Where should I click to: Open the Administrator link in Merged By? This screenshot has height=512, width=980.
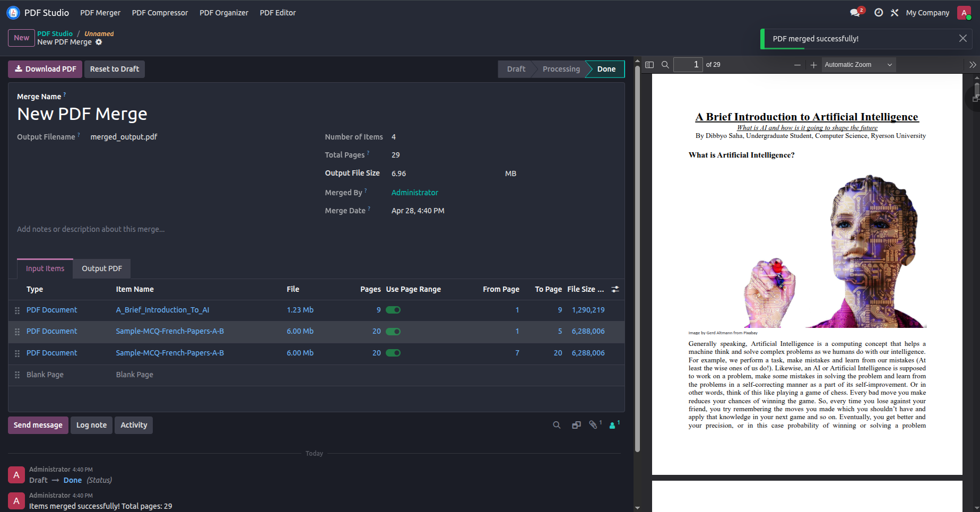tap(415, 193)
